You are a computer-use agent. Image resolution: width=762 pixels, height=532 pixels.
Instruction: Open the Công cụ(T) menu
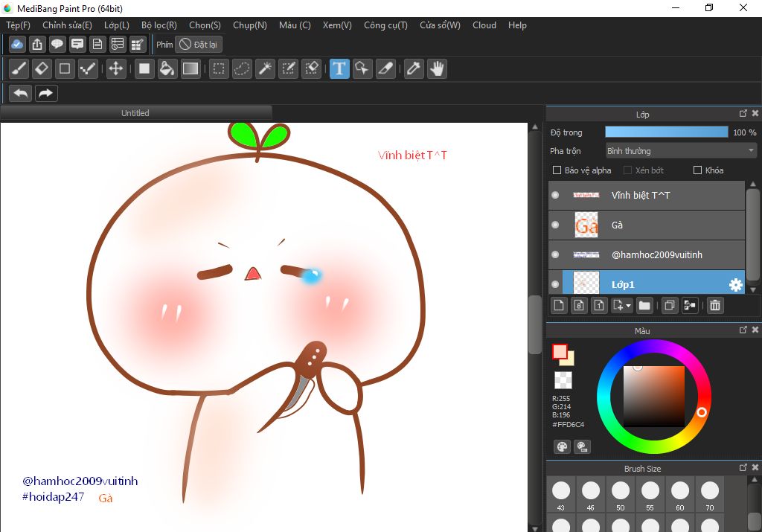[x=385, y=25]
